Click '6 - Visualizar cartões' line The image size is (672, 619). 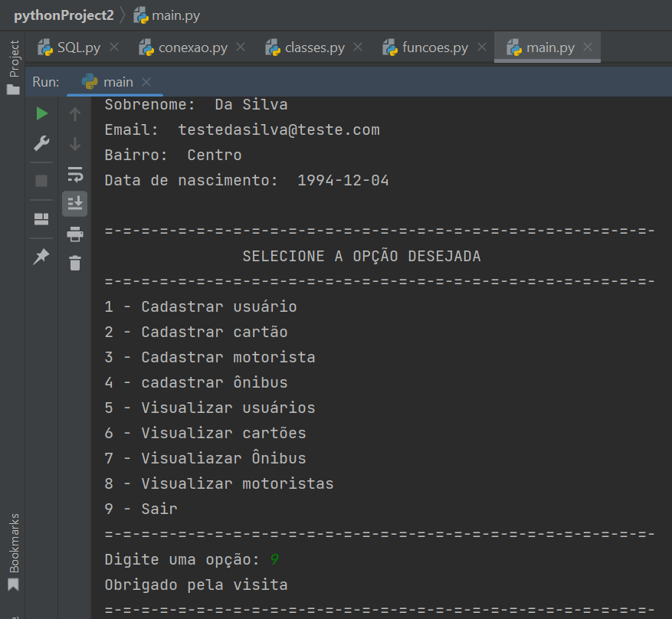pyautogui.click(x=205, y=433)
